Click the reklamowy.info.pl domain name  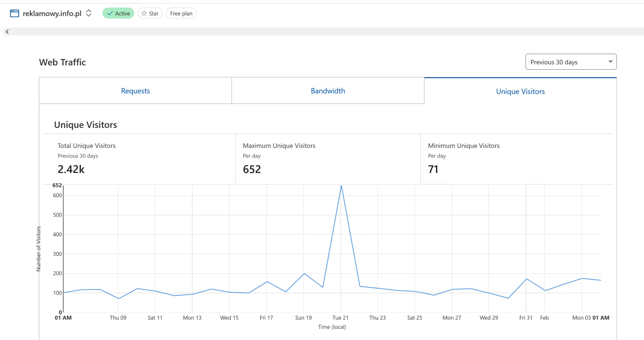pyautogui.click(x=52, y=13)
